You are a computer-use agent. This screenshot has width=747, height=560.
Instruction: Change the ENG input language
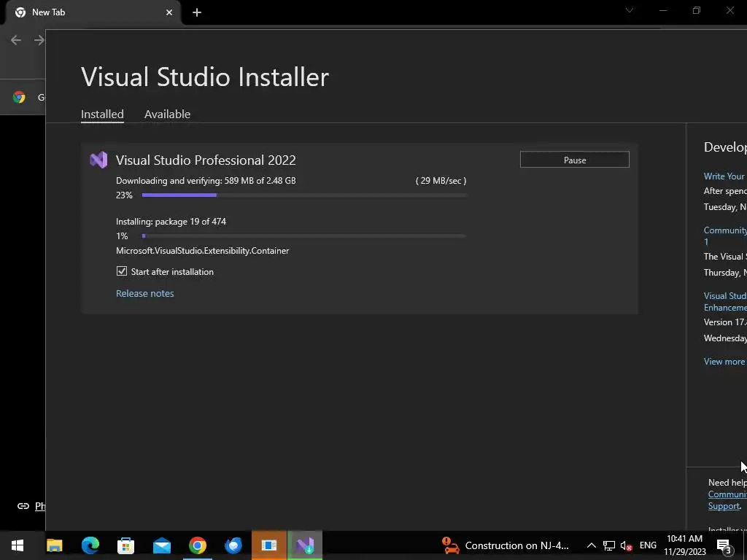648,545
